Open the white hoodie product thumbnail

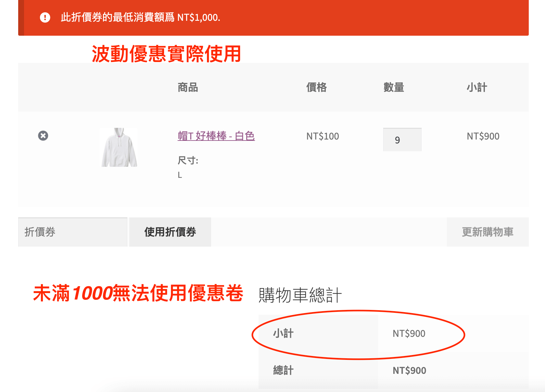click(119, 147)
